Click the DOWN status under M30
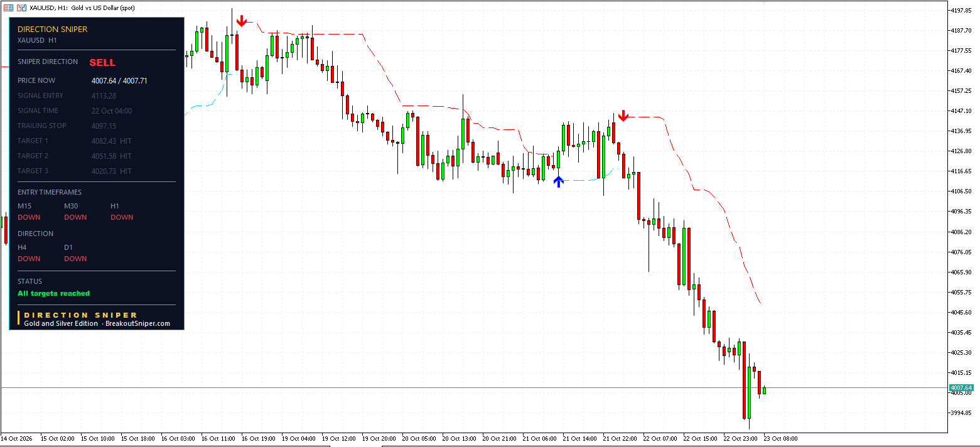 coord(75,218)
